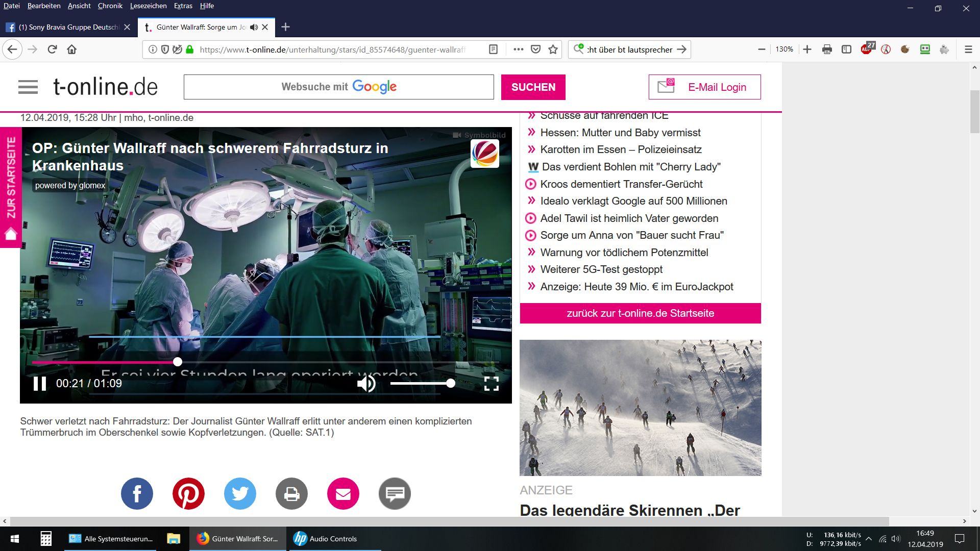
Task: Share article on Twitter
Action: click(240, 493)
